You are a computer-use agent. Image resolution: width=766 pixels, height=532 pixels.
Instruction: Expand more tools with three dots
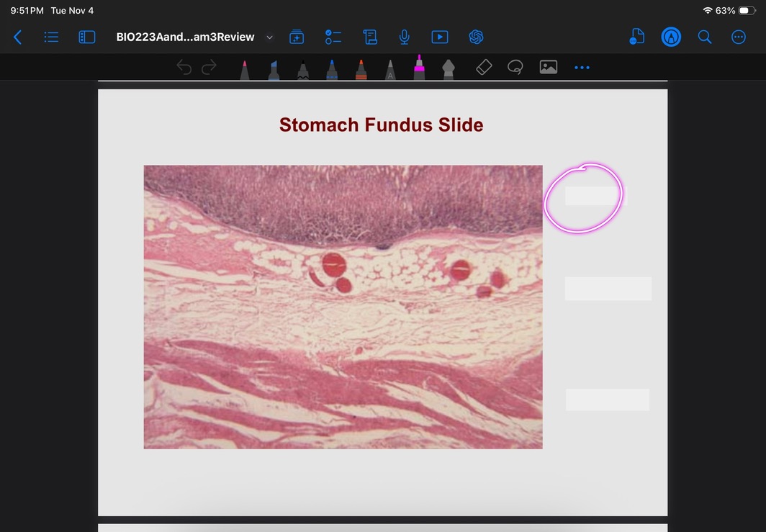tap(582, 68)
